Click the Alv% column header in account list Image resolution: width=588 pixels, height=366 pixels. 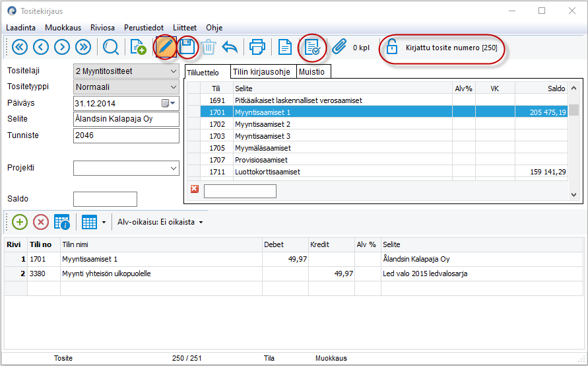464,89
